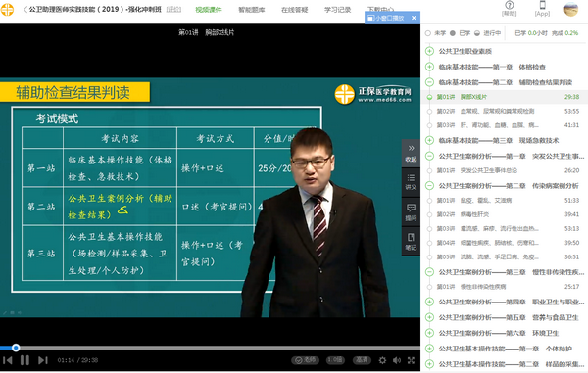Select lecture 第02讲 血常规、尿常规和粪常规检测
588x373 pixels.
pyautogui.click(x=505, y=112)
